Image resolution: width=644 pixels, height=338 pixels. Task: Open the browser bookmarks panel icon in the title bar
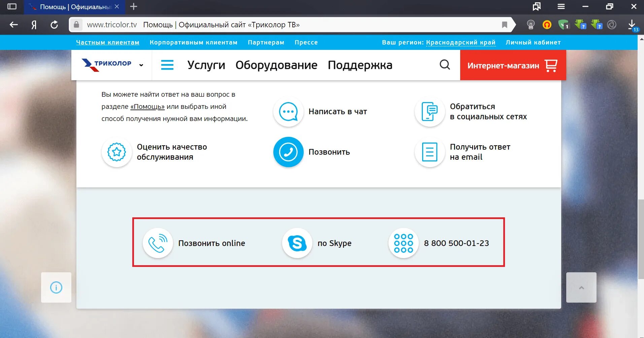[537, 6]
